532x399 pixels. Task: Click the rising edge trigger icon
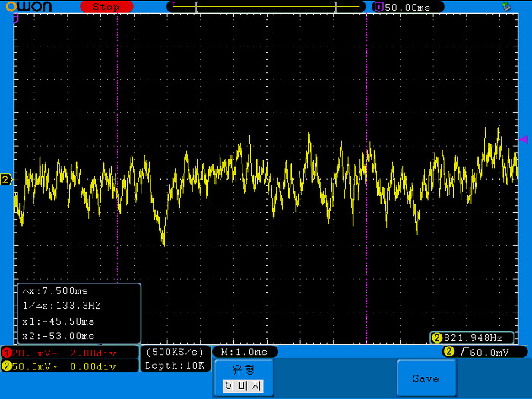tap(462, 352)
